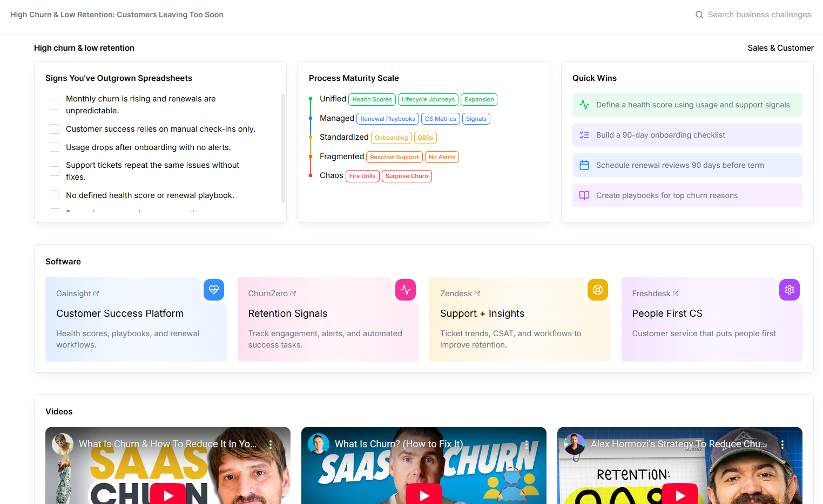Click the smiley face icon on the Zendesk card

coord(597,290)
